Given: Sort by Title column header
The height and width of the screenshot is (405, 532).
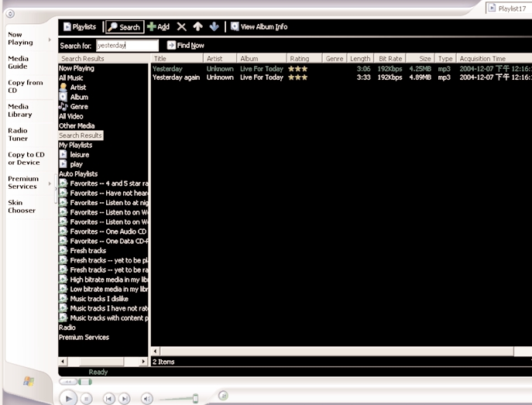Looking at the screenshot, I should click(x=177, y=58).
